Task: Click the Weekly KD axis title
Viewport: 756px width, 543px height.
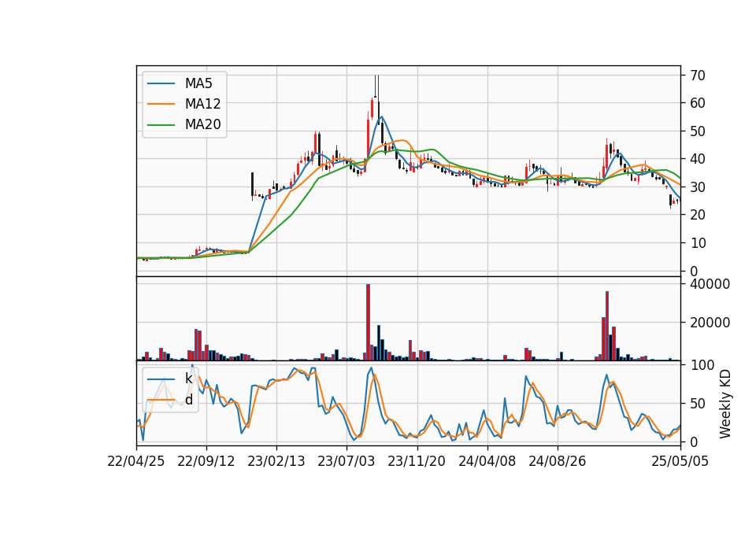Action: click(725, 404)
